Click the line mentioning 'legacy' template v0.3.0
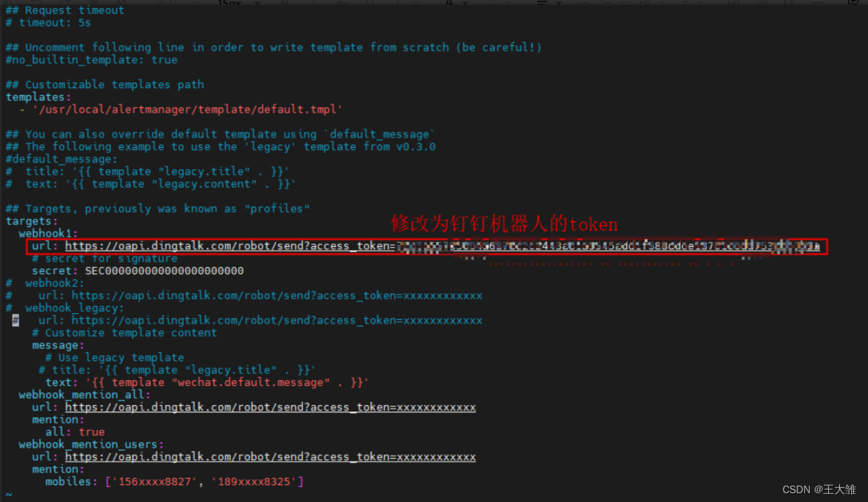Viewport: 868px width, 502px height. 221,146
